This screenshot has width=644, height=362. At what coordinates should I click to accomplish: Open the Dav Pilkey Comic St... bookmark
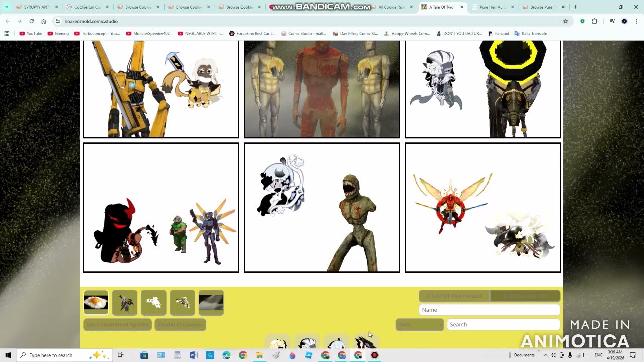pyautogui.click(x=355, y=33)
